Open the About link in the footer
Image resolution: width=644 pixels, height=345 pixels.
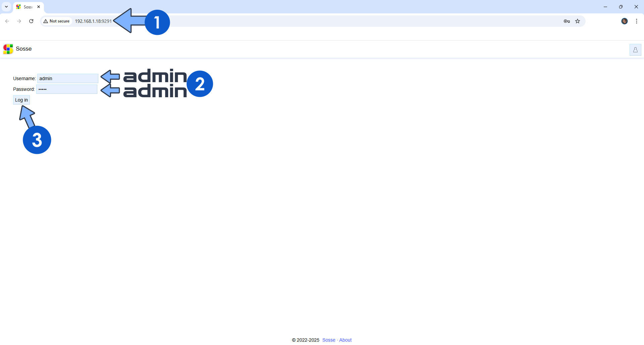[x=345, y=340]
